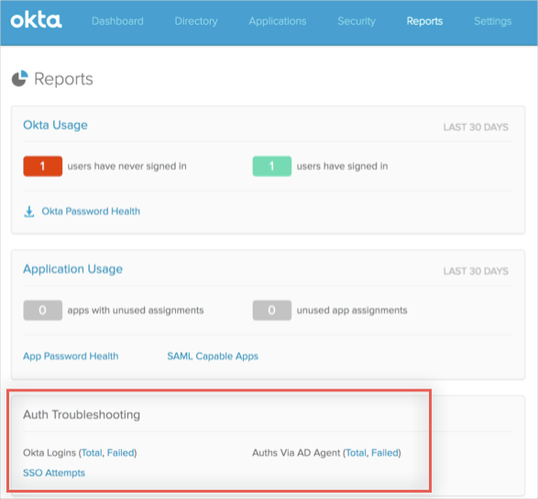Screen dimensions: 538x499
Task: Open the Okta Usage report heading
Action: (55, 125)
